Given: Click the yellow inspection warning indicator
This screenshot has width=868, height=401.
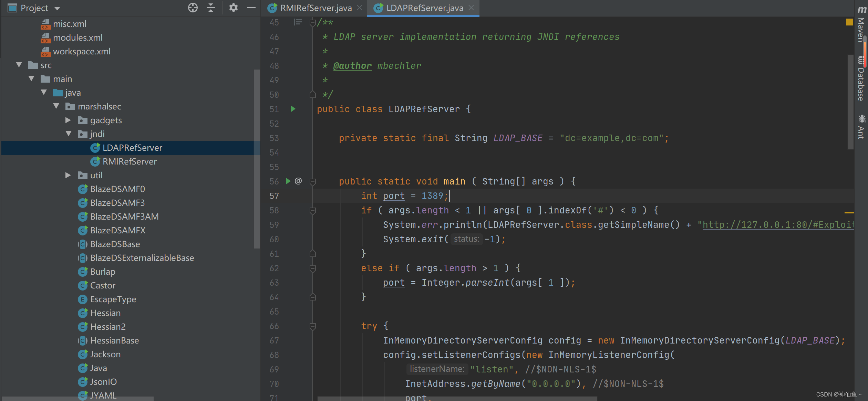Looking at the screenshot, I should click(849, 22).
